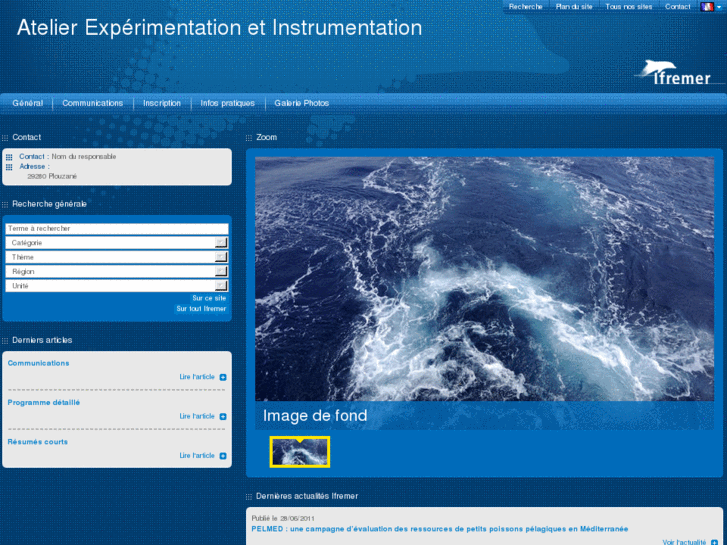Click Lire l'article under Communications
The height and width of the screenshot is (545, 727).
pos(197,377)
